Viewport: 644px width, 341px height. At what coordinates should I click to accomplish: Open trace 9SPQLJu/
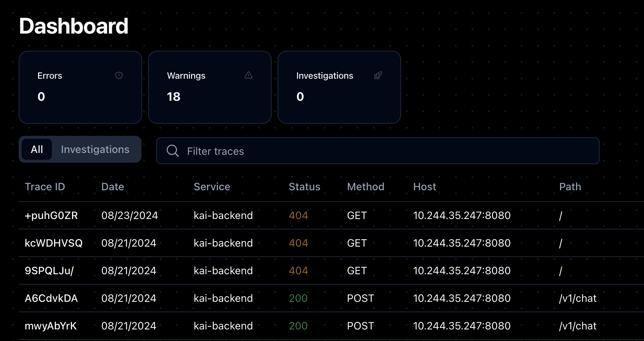tap(49, 270)
